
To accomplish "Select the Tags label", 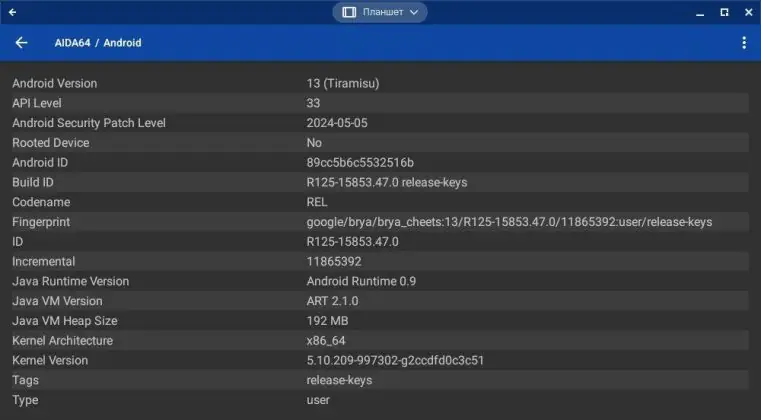I will [25, 380].
